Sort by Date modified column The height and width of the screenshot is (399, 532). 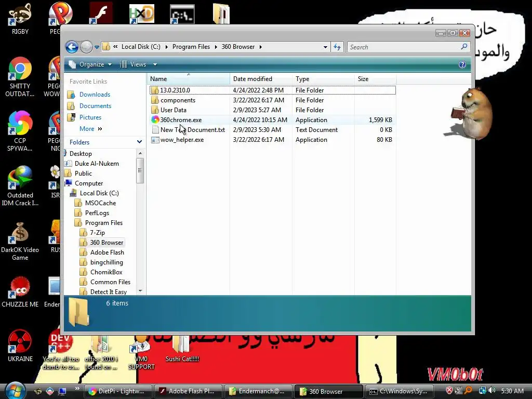click(261, 79)
